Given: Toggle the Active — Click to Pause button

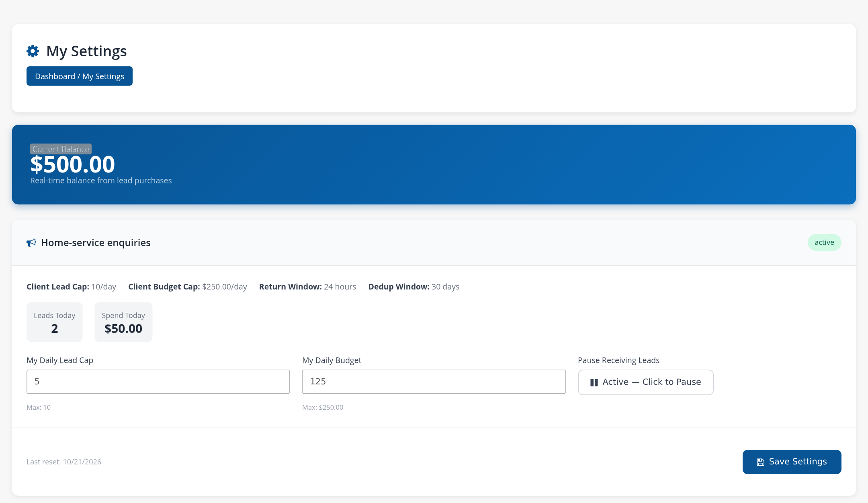Looking at the screenshot, I should click(646, 382).
